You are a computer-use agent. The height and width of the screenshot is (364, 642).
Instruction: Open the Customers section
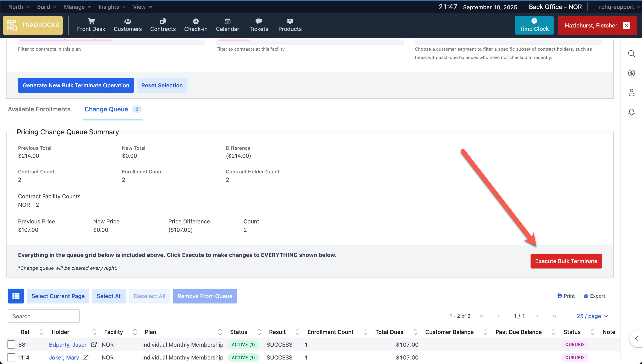point(128,25)
